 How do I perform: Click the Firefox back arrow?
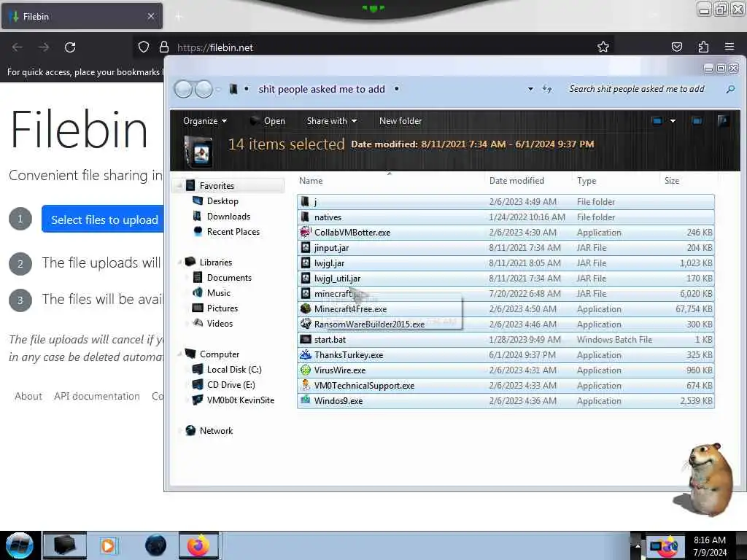coord(18,47)
